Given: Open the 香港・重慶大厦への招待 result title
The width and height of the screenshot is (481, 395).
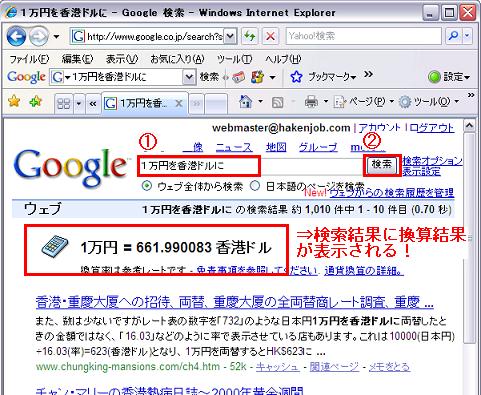Looking at the screenshot, I should [x=234, y=303].
